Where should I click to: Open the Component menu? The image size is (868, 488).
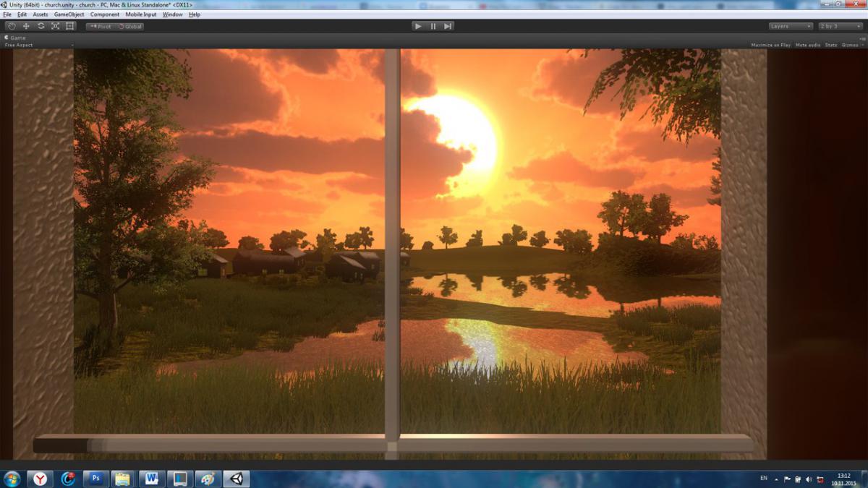(x=105, y=14)
